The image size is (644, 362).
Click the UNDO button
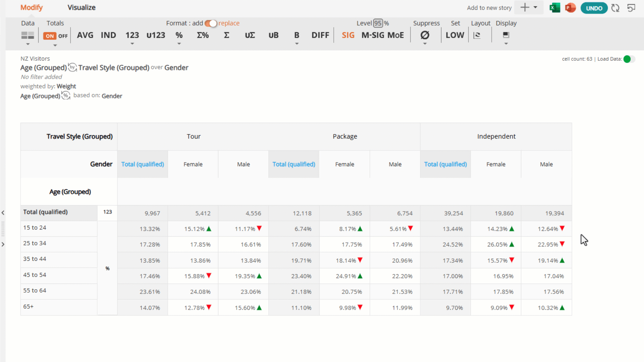click(x=594, y=8)
